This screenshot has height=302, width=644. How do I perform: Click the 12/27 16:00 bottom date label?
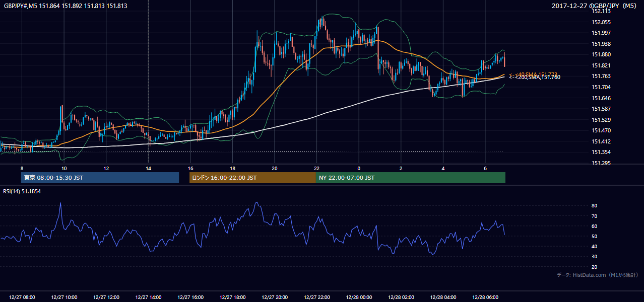(190, 297)
